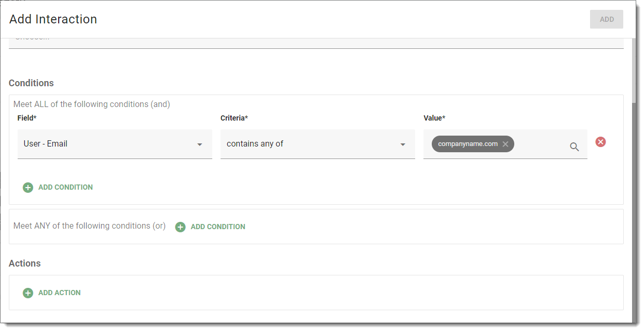Click empty space in the Value input
Screen dimensions: 644x331
tap(540, 144)
